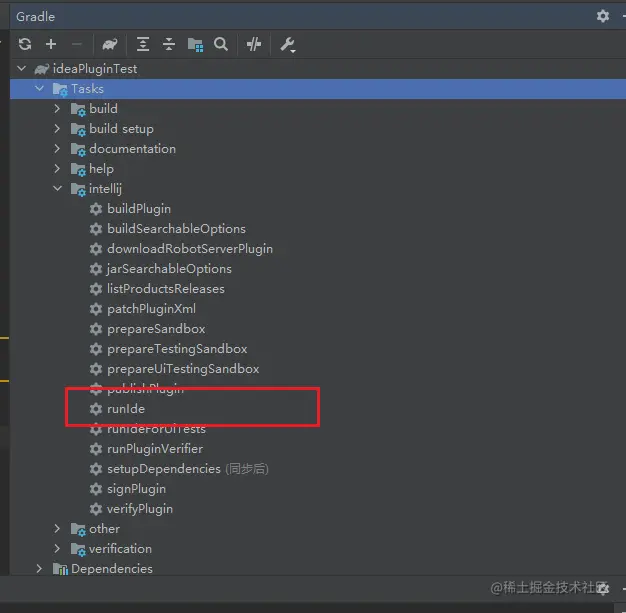Open Gradle build tool settings wrench
Screen dimensions: 626x613
[x=287, y=45]
